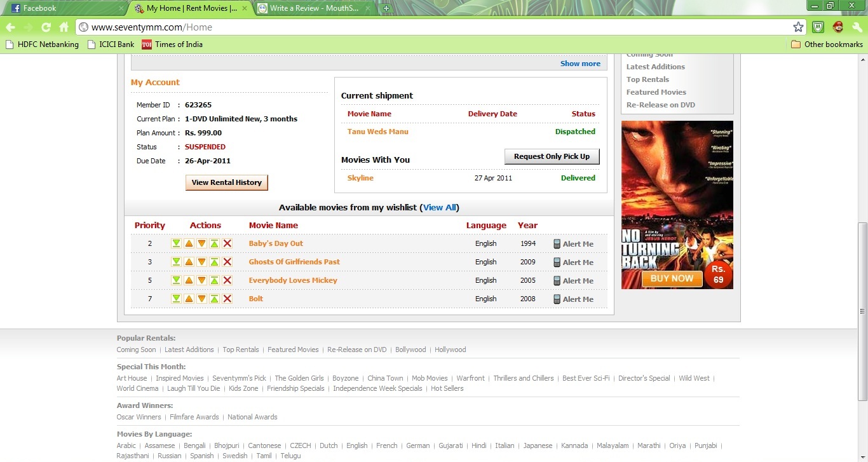Image resolution: width=868 pixels, height=462 pixels.
Task: Bookmark this page with the star icon
Action: tap(798, 27)
